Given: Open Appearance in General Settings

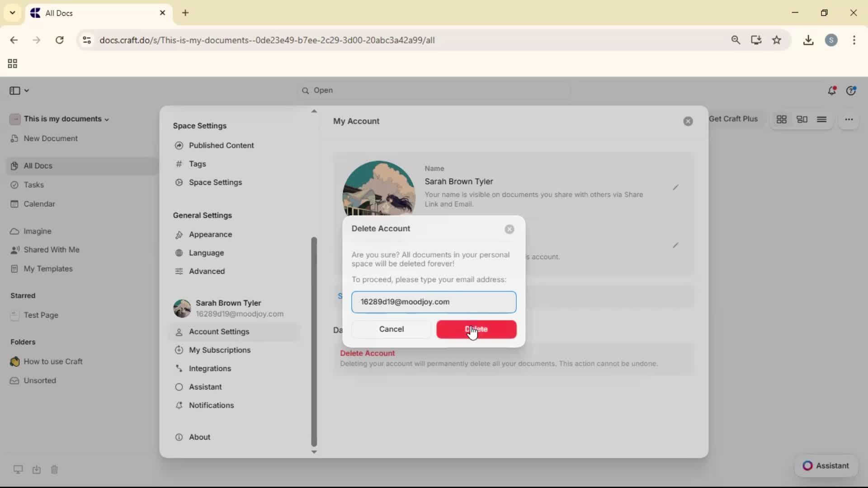Looking at the screenshot, I should pyautogui.click(x=210, y=235).
